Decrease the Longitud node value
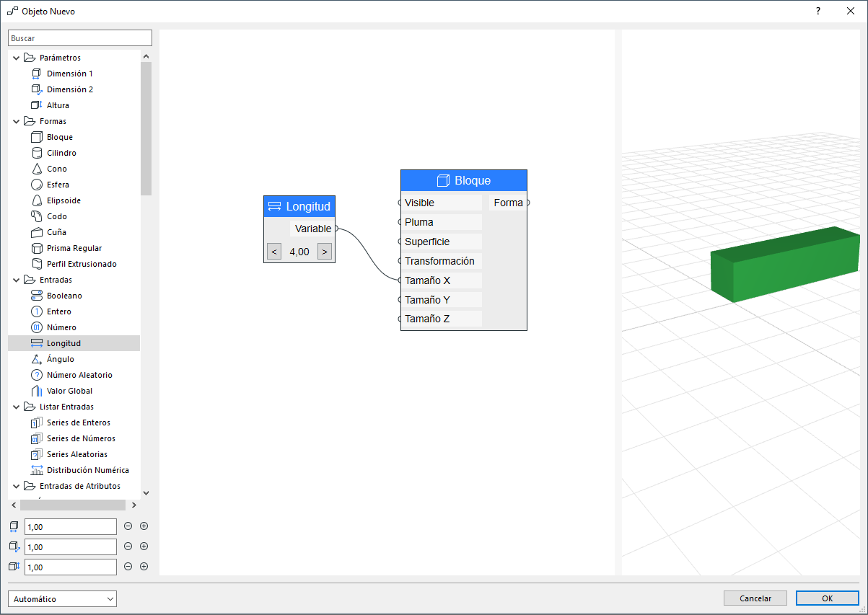Screen dimensions: 868x615 (274, 252)
